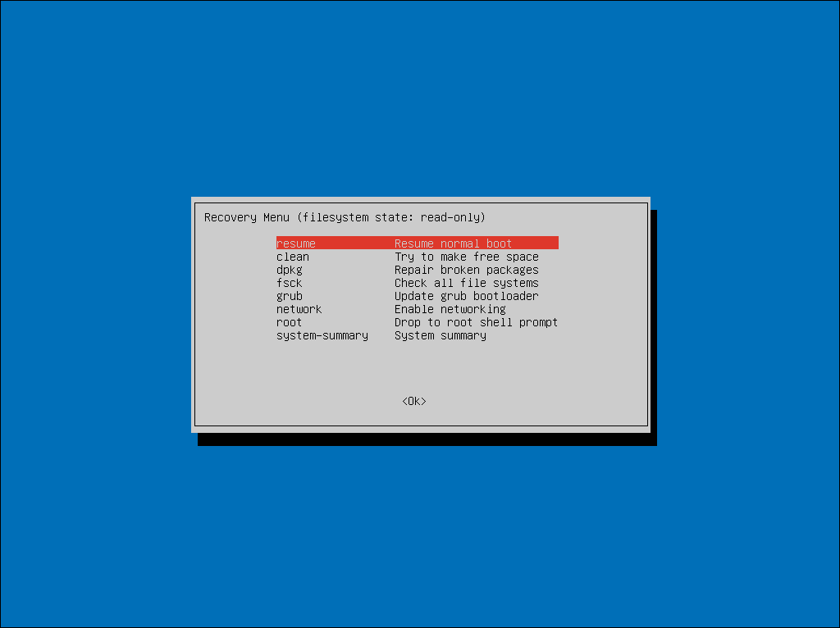Screen dimensions: 840x628
Task: Select the clean menu entry
Action: 293,257
